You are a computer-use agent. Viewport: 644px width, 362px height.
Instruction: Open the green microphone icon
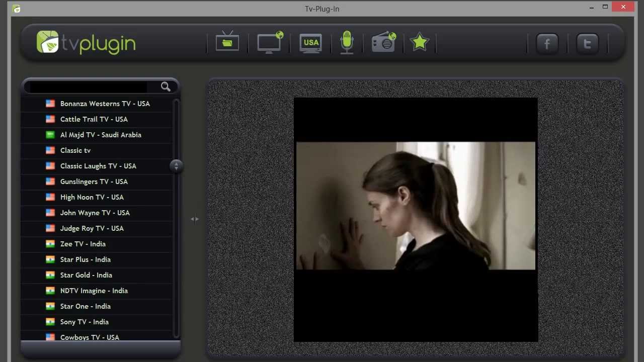[x=347, y=42]
